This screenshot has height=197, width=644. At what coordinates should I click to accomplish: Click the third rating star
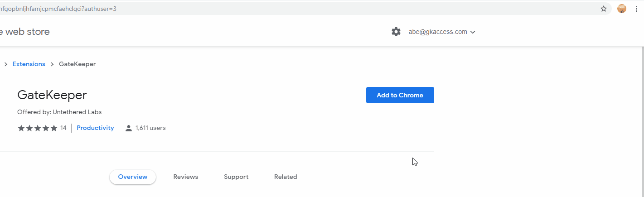[x=38, y=128]
